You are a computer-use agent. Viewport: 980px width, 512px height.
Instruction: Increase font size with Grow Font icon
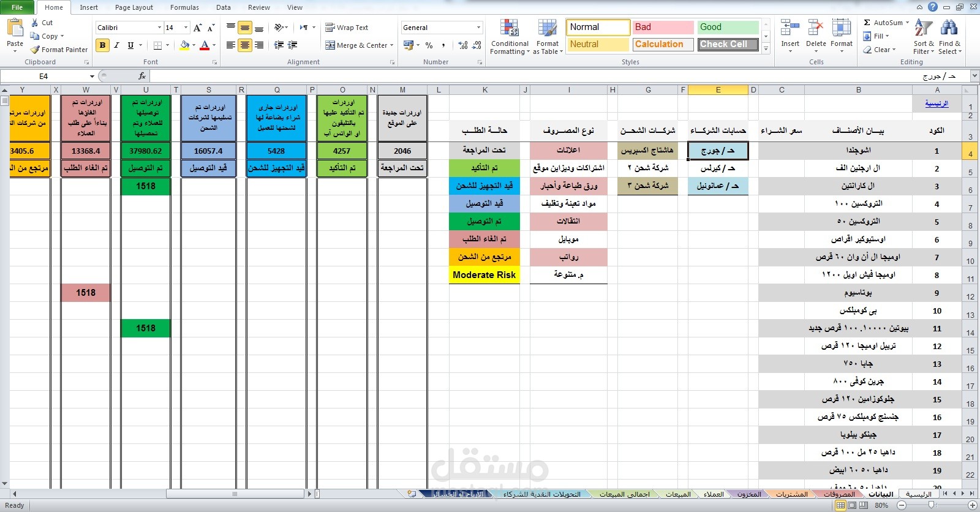click(197, 28)
